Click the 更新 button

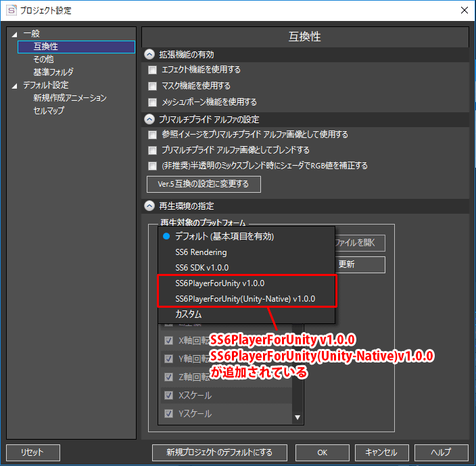point(360,264)
